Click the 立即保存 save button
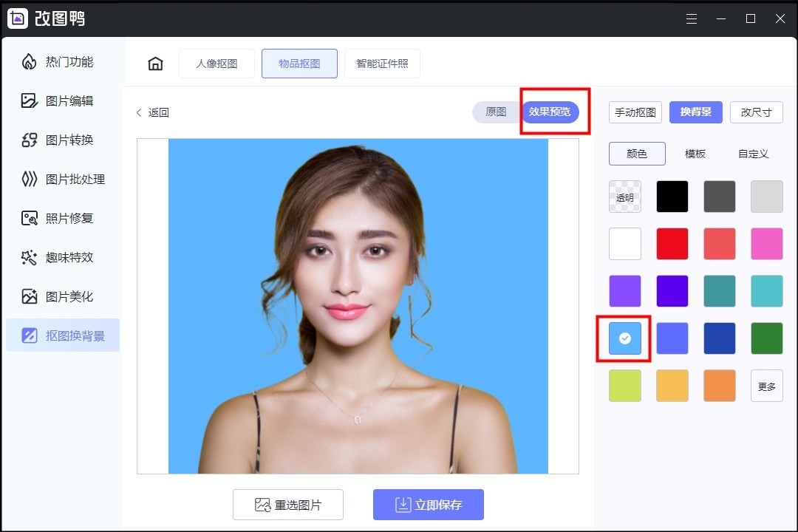This screenshot has width=798, height=532. click(428, 505)
